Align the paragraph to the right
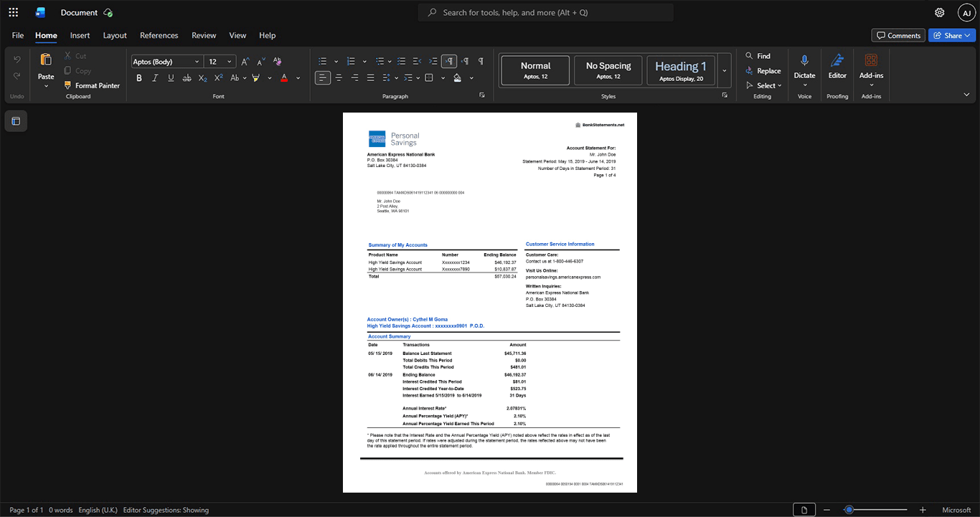980x517 pixels. [x=354, y=77]
